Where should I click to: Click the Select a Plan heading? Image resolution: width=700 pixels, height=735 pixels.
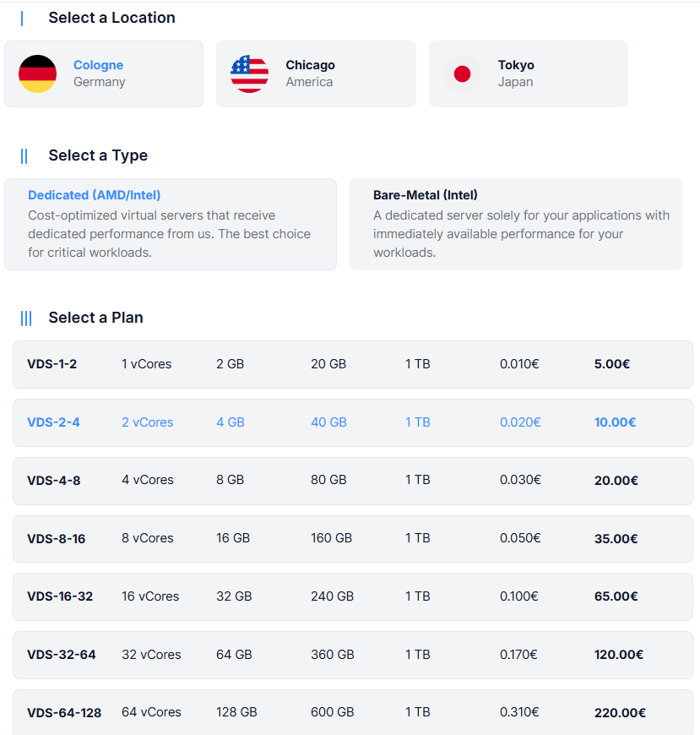coord(95,318)
